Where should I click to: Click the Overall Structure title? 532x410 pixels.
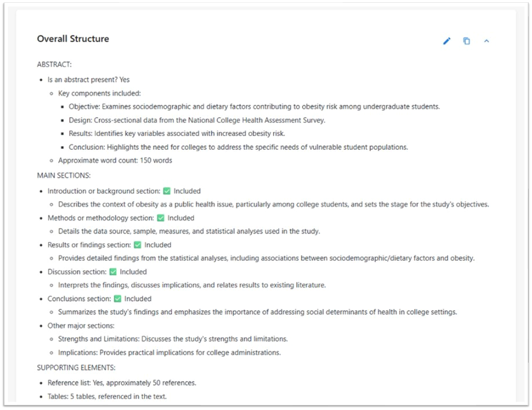[73, 39]
